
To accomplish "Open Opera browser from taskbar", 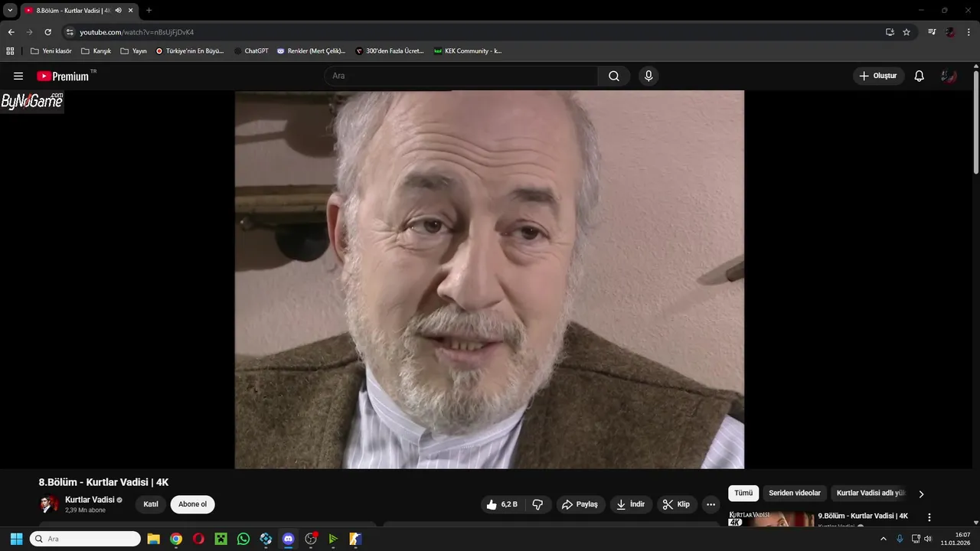I will [x=198, y=539].
